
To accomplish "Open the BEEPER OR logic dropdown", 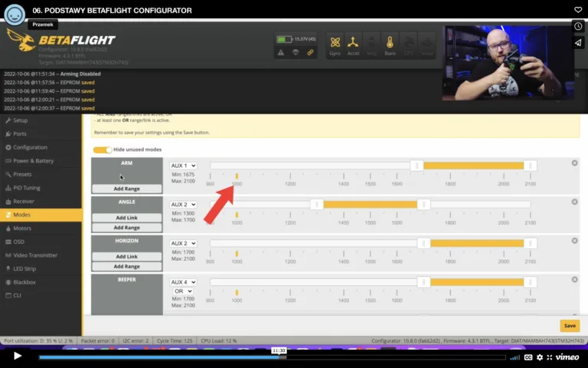I will 183,291.
